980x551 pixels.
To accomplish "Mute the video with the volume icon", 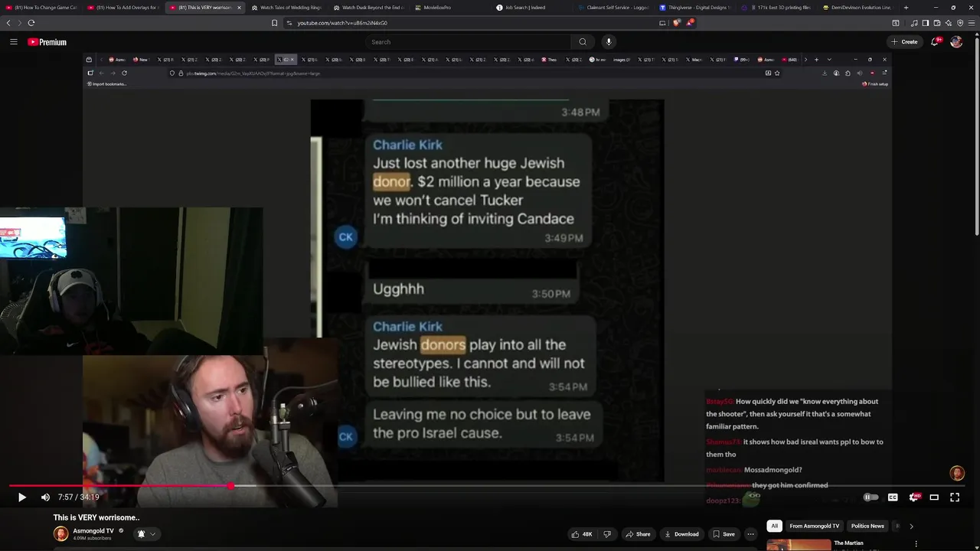I will pyautogui.click(x=45, y=497).
